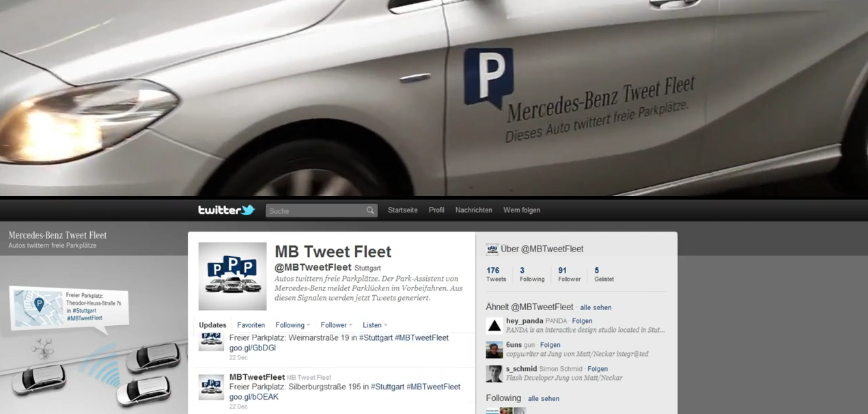Open the s_schmid username link
The image size is (868, 414).
click(x=521, y=369)
